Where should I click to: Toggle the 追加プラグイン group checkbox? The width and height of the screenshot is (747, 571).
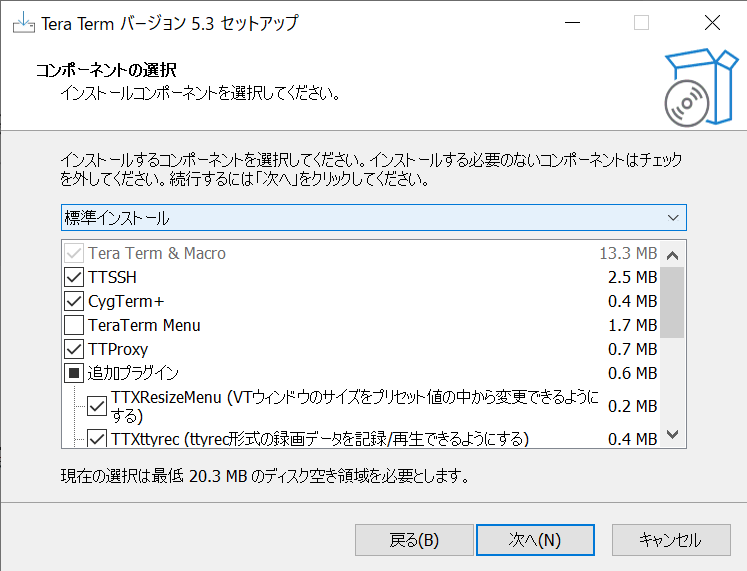pos(74,373)
